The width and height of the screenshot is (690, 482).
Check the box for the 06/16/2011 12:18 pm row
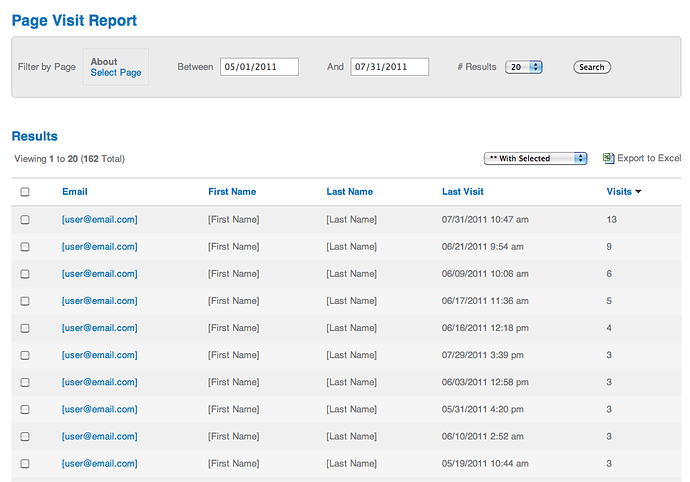(x=25, y=328)
